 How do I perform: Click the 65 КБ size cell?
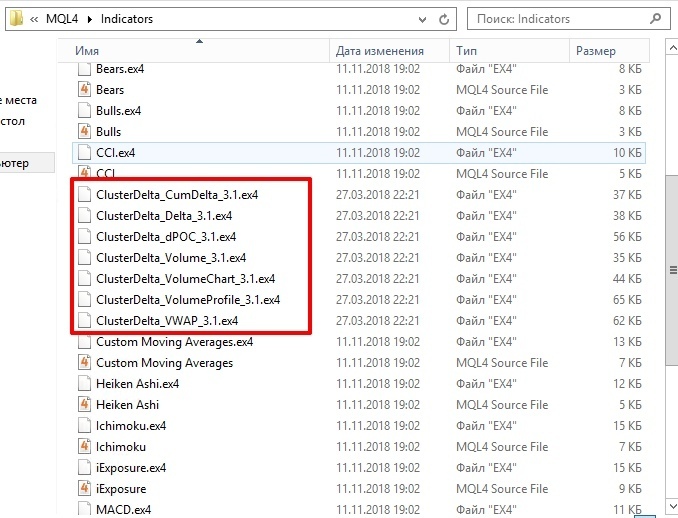[627, 300]
